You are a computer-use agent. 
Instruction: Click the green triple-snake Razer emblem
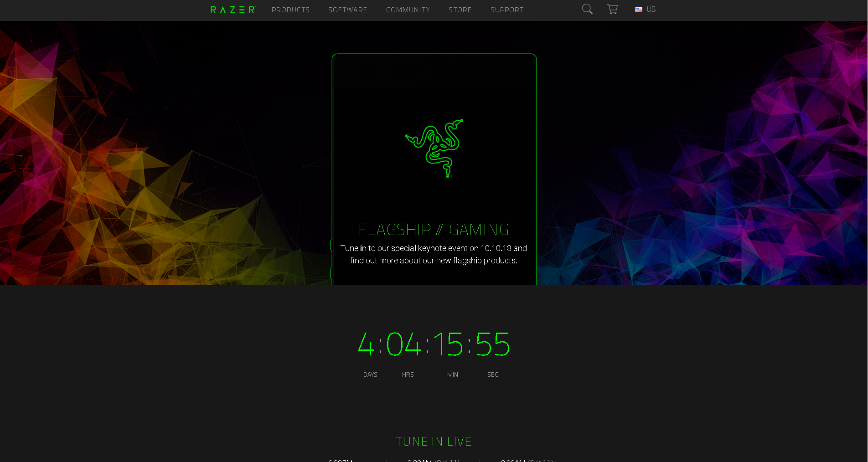(434, 148)
